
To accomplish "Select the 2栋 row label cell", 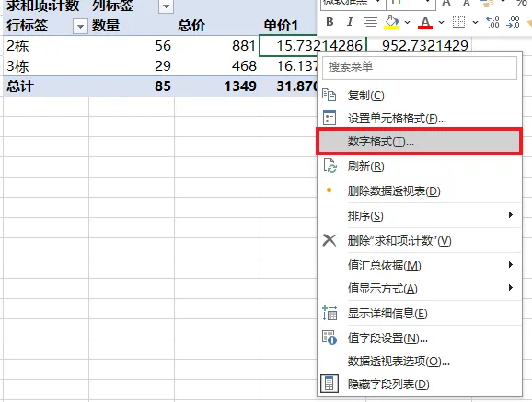I will (45, 46).
